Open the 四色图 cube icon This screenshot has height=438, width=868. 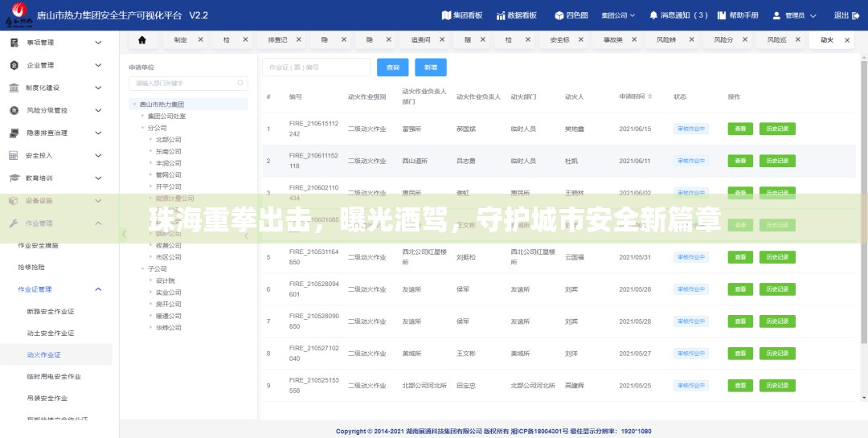(559, 15)
